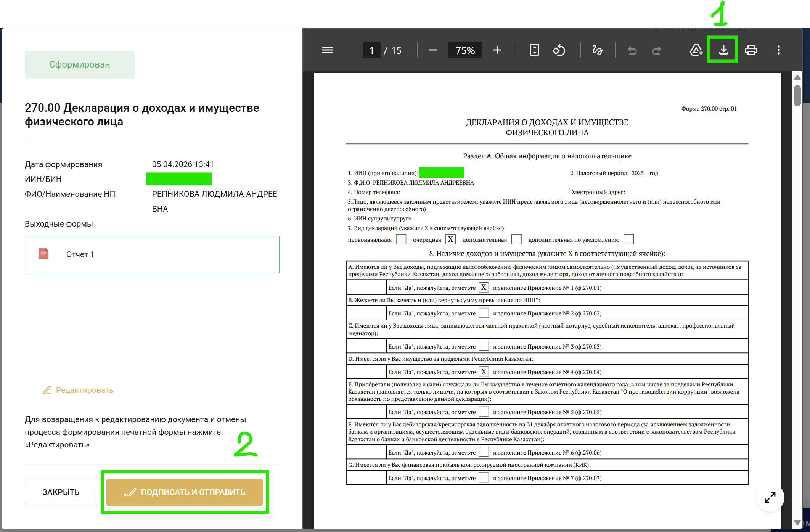The width and height of the screenshot is (810, 532).
Task: Print the declaration PDF
Action: (x=751, y=50)
